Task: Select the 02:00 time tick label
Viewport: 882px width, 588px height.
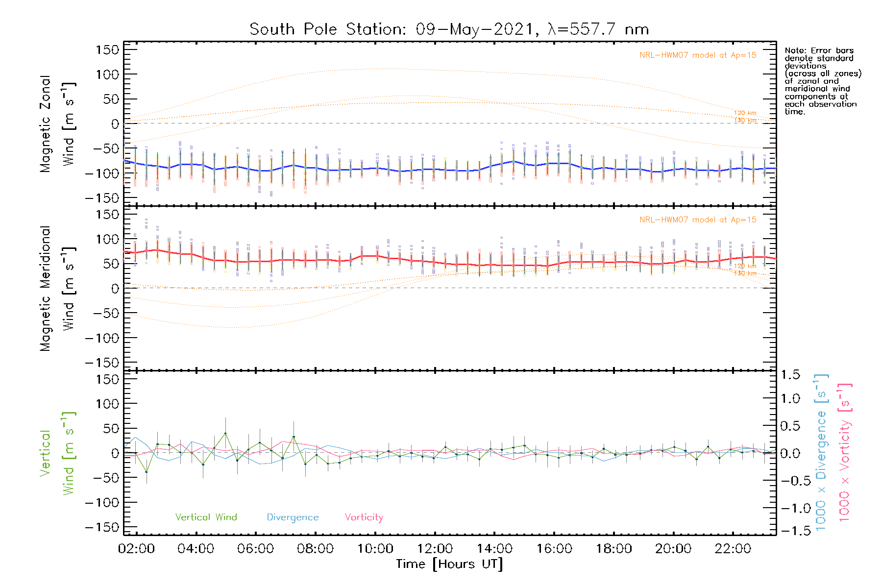Action: [x=136, y=549]
